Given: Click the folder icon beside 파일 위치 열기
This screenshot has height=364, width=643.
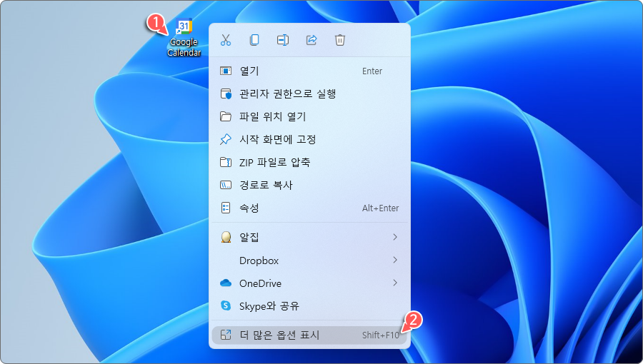Looking at the screenshot, I should pyautogui.click(x=226, y=116).
